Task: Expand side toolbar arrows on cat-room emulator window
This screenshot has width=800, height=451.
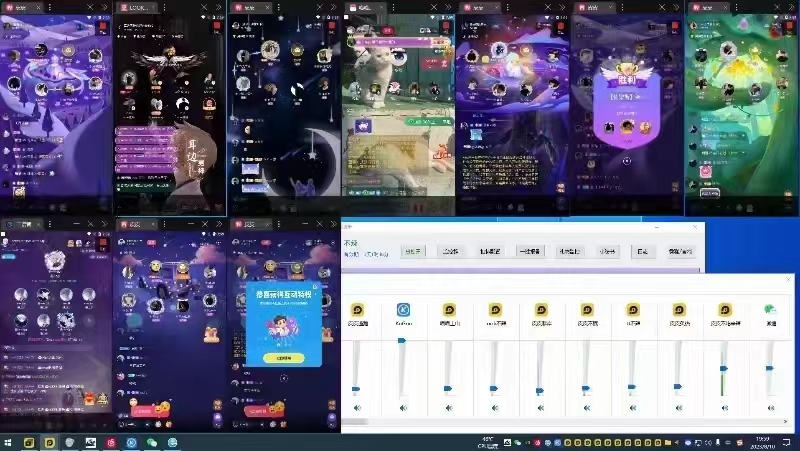Action: [x=448, y=7]
